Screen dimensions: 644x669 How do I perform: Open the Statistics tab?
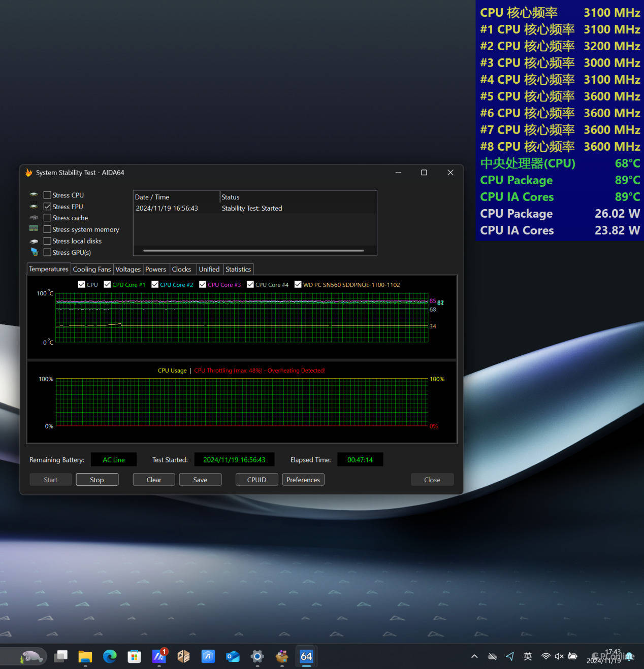(238, 269)
